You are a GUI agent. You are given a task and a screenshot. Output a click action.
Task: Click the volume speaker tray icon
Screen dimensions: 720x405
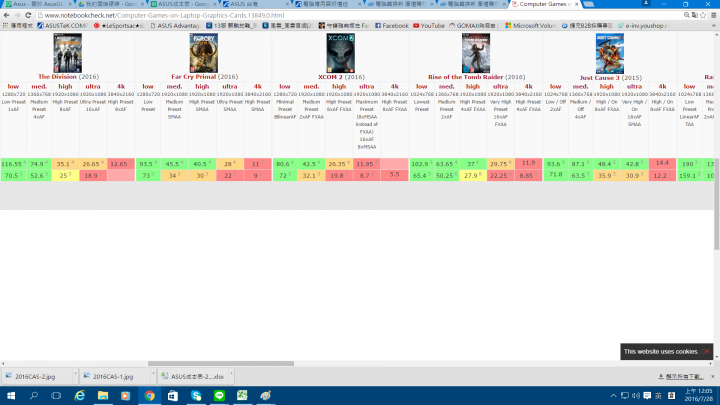[x=636, y=395]
